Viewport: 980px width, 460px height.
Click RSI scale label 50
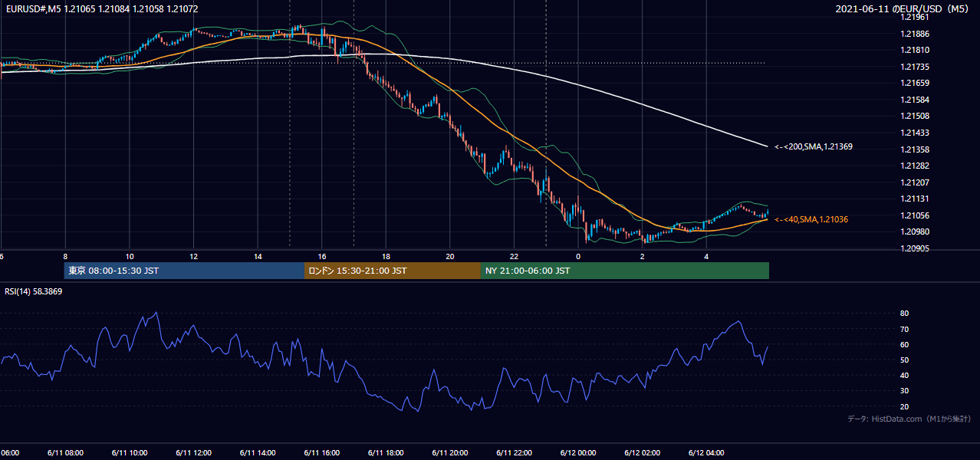(904, 360)
